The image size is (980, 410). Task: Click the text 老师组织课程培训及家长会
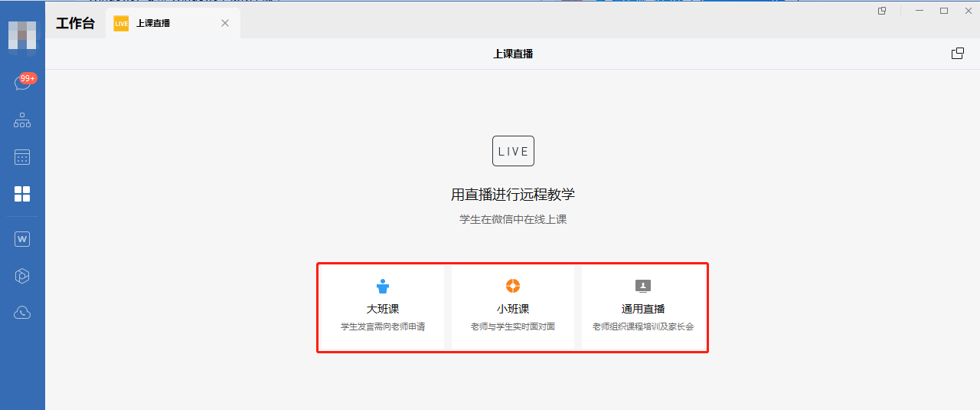pyautogui.click(x=643, y=326)
